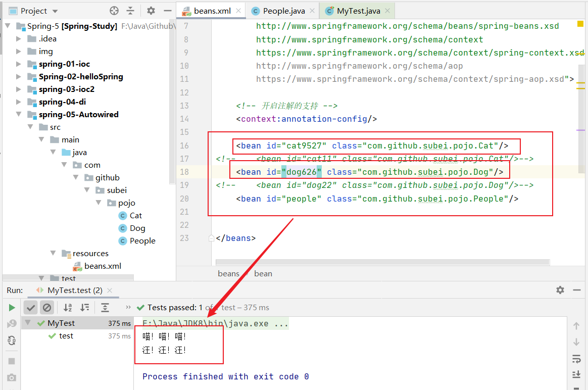
Task: Click the soft-wrap icon in console
Action: tap(576, 359)
